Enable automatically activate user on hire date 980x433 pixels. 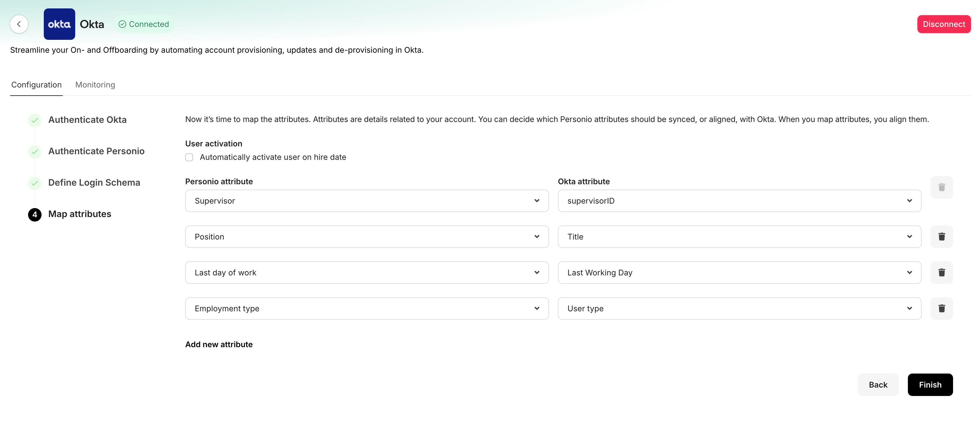(189, 157)
